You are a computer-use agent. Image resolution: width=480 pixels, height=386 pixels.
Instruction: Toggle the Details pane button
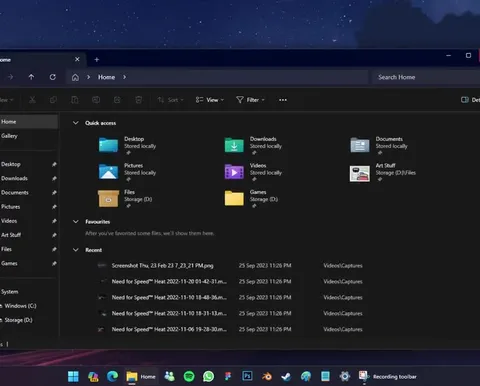coord(470,100)
